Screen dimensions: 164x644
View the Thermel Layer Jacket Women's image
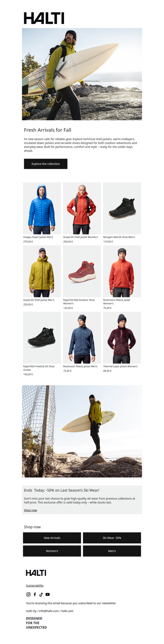coord(122,338)
